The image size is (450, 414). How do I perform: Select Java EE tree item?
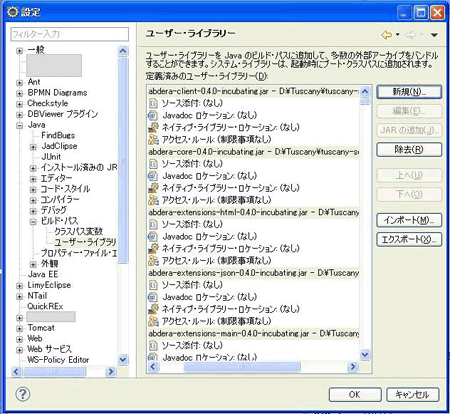pyautogui.click(x=43, y=274)
